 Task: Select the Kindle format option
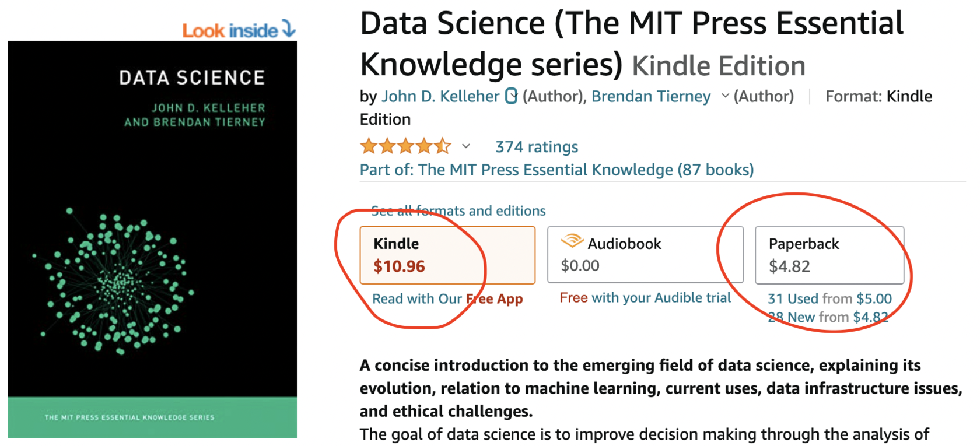coord(447,255)
